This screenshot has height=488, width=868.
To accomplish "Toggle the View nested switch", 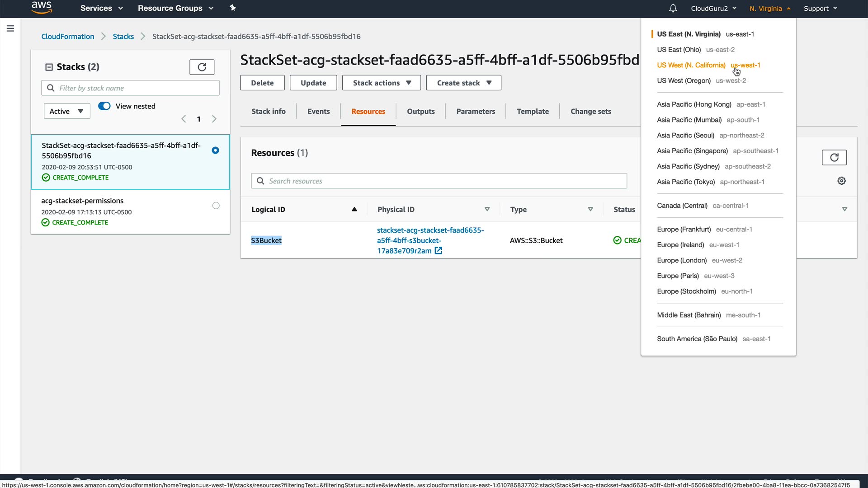I will click(104, 106).
